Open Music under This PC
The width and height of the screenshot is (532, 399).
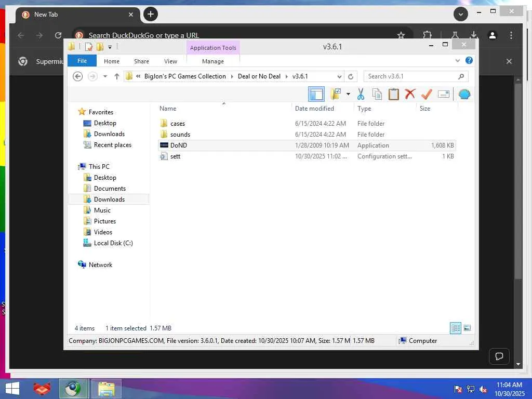102,210
